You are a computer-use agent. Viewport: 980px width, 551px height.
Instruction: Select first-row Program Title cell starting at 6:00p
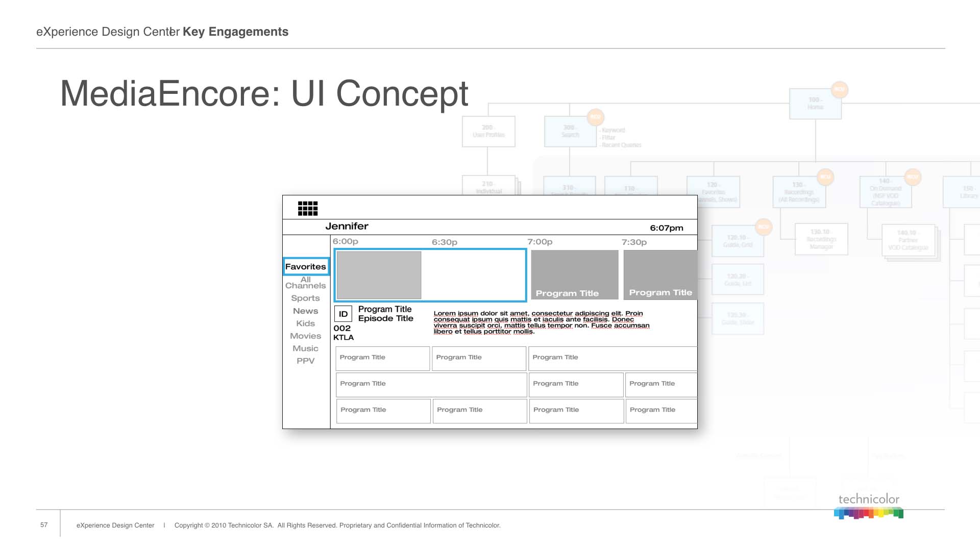pyautogui.click(x=383, y=359)
